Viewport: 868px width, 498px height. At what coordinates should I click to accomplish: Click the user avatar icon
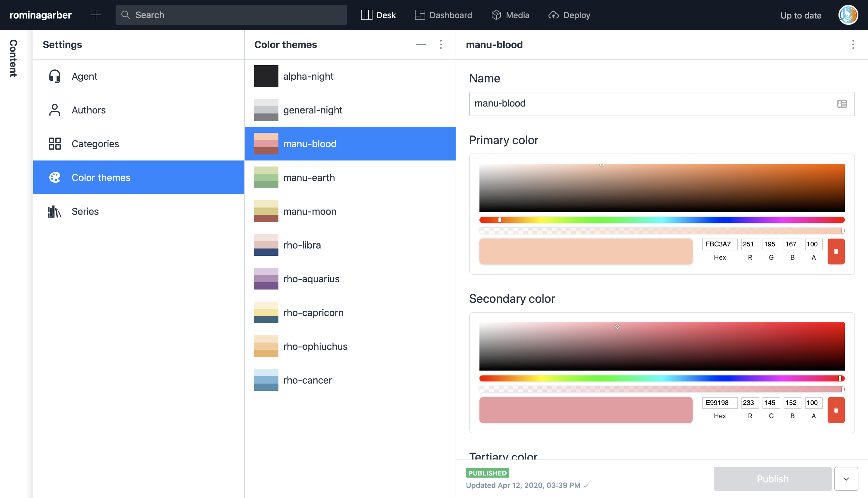point(847,15)
